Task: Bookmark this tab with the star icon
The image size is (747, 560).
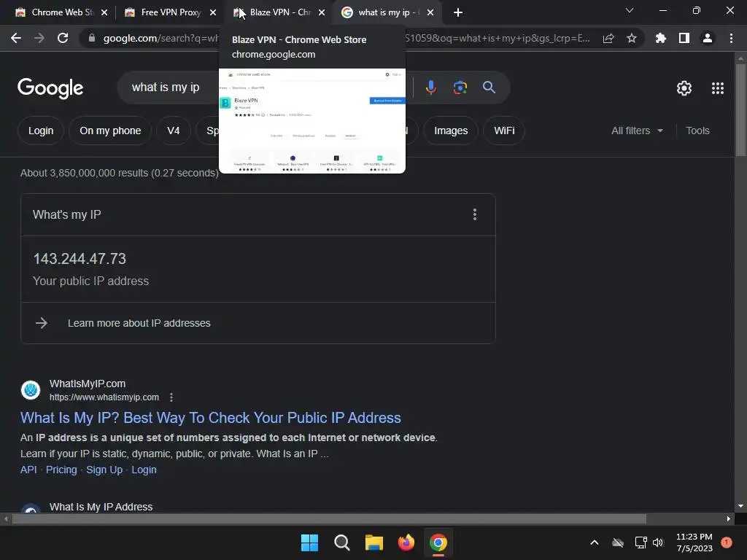Action: pos(632,38)
